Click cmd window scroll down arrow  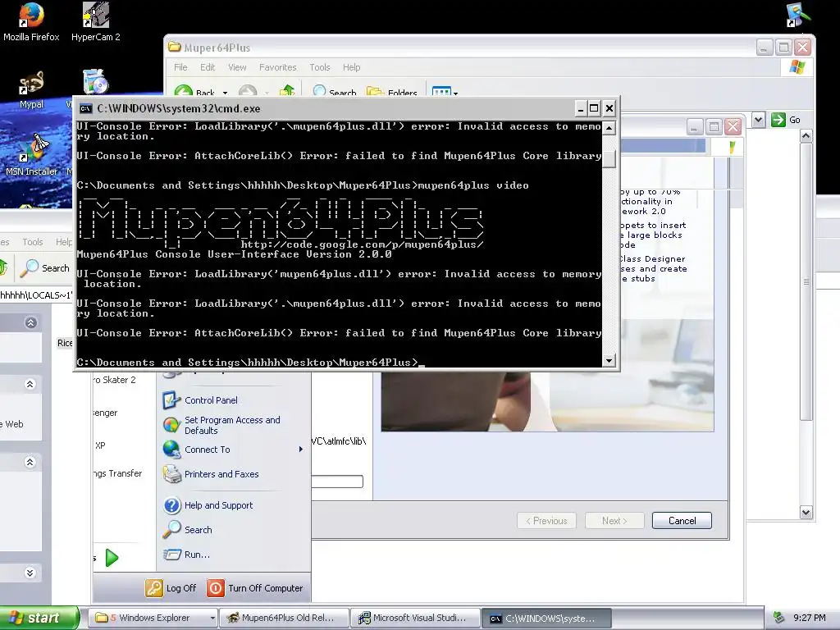click(609, 361)
